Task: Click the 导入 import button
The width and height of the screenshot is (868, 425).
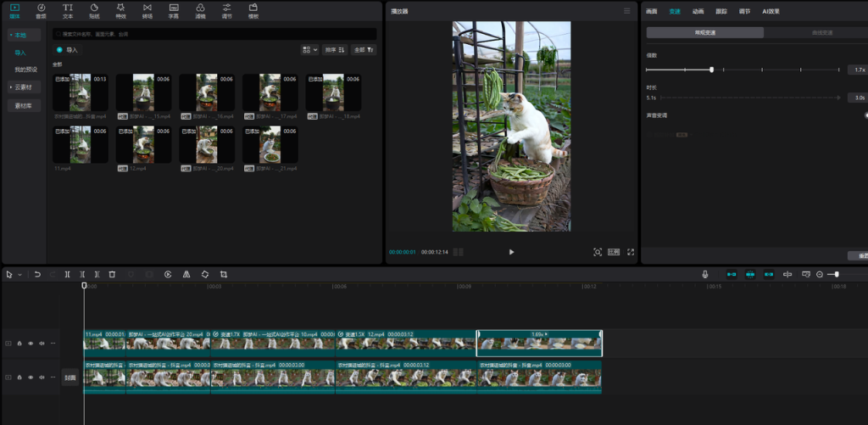Action: [68, 50]
